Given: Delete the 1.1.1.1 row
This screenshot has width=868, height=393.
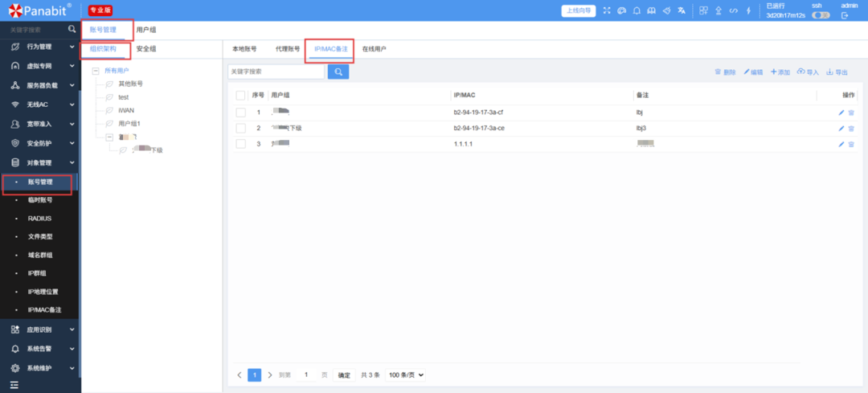Looking at the screenshot, I should pyautogui.click(x=851, y=144).
